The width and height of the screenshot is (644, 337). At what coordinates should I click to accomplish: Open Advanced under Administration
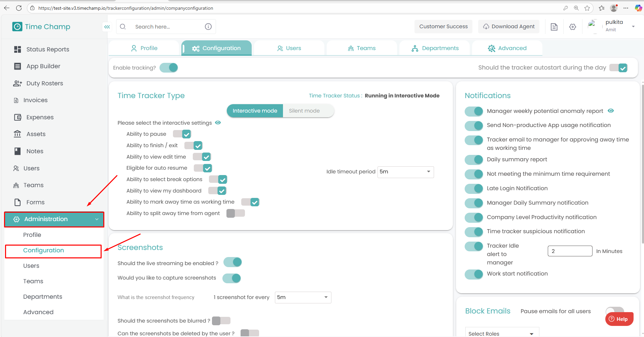[38, 312]
